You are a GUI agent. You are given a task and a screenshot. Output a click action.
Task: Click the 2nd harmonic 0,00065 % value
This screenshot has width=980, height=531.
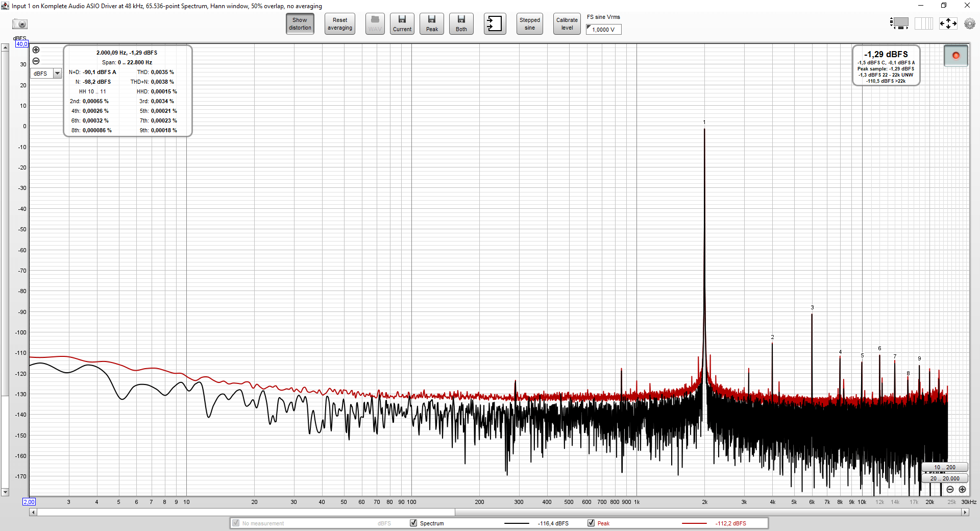point(95,101)
